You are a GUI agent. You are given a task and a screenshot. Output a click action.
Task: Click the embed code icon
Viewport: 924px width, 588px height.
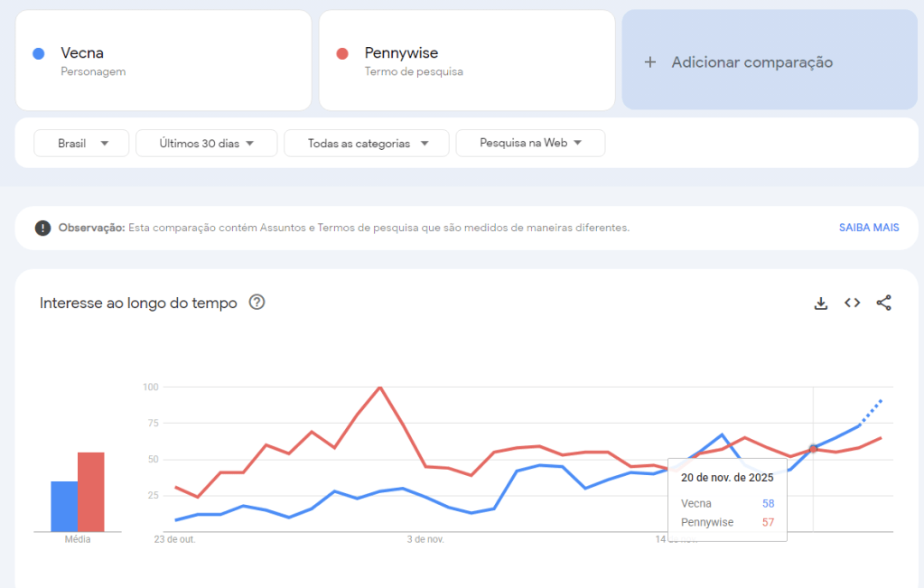coord(852,303)
